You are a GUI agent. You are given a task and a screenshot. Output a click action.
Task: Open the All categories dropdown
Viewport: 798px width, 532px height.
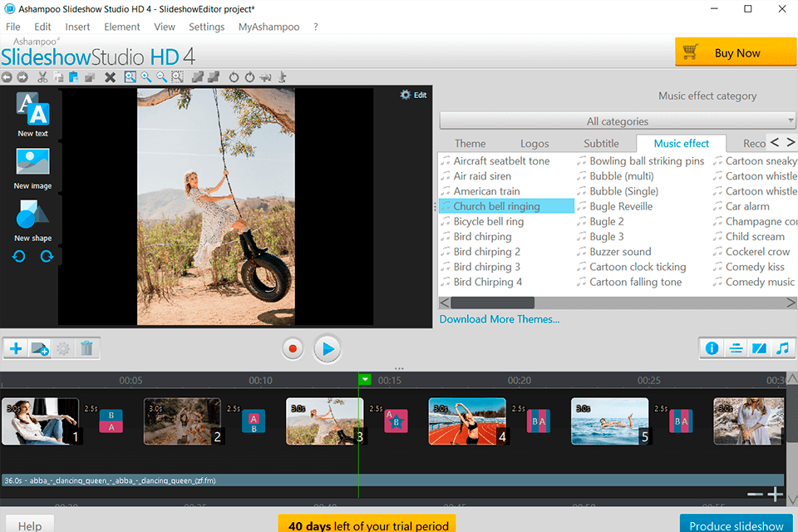click(617, 121)
